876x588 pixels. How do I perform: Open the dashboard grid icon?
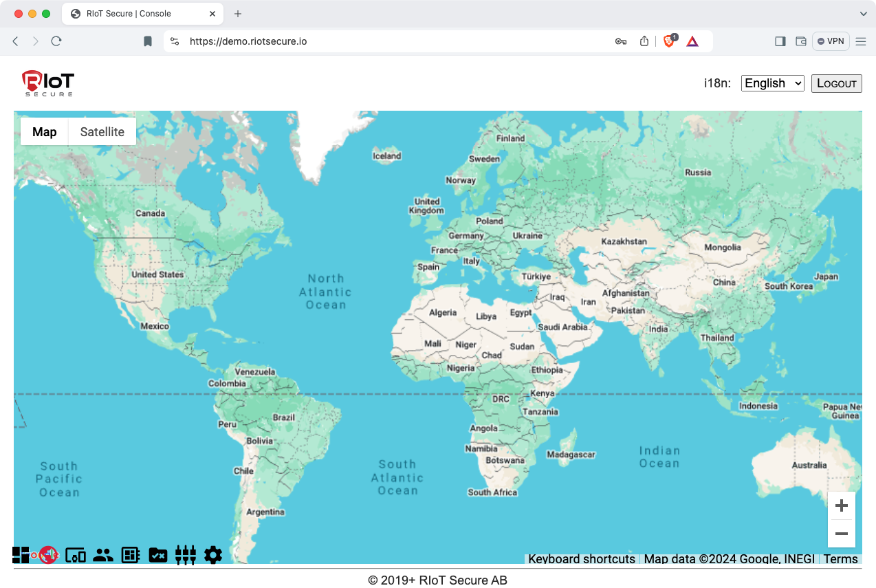[x=21, y=555]
